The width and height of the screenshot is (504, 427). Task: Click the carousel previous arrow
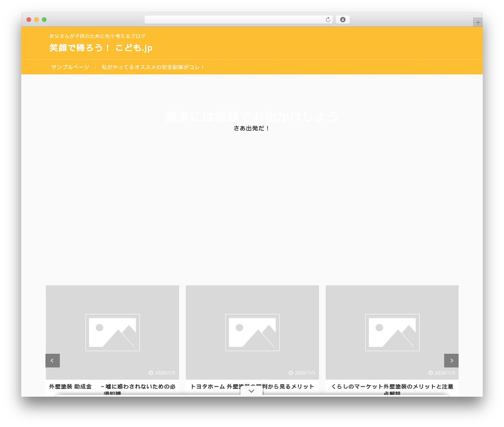(52, 360)
